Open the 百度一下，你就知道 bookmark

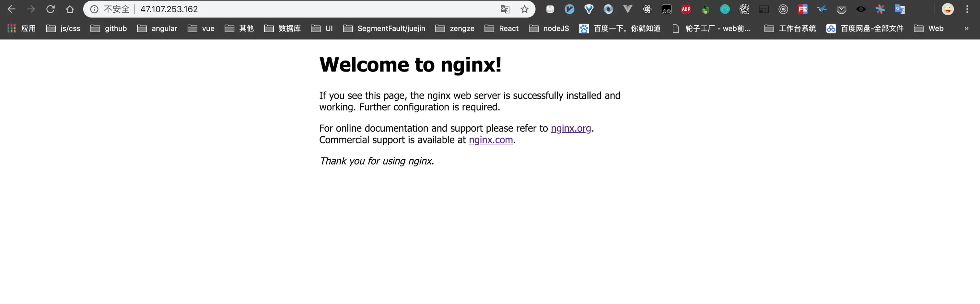[x=620, y=28]
